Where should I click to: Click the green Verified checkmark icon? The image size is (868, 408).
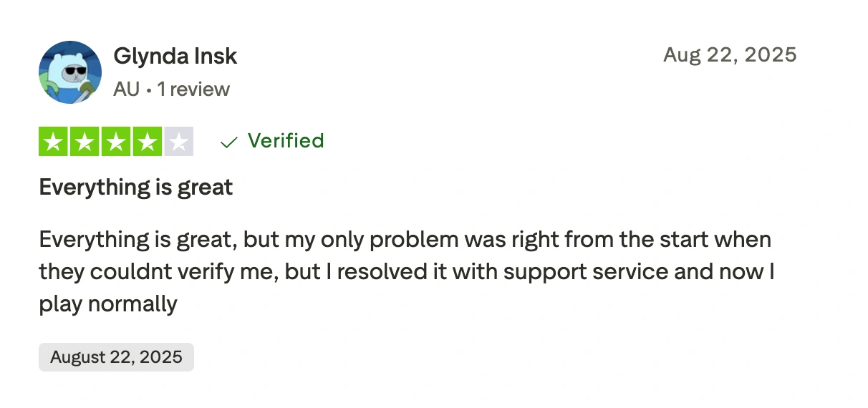[228, 142]
